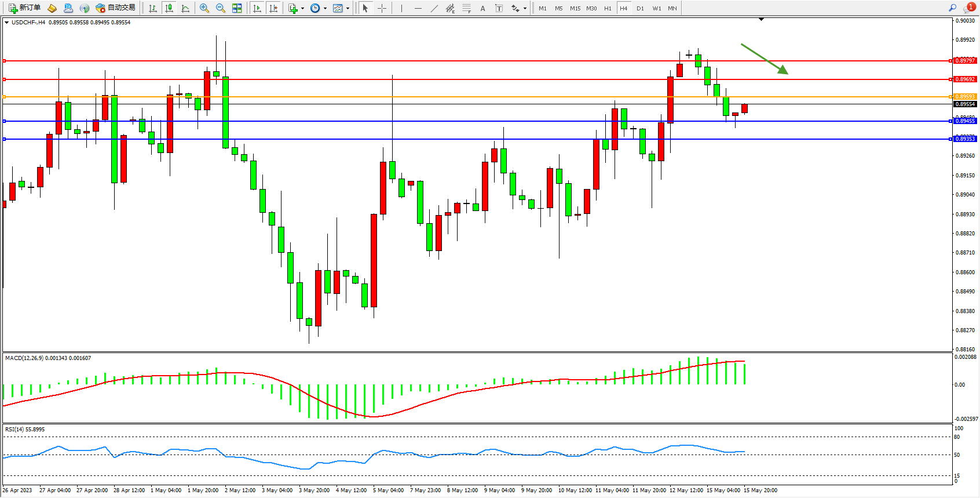Zoom out on the chart
980x498 pixels.
pyautogui.click(x=221, y=8)
